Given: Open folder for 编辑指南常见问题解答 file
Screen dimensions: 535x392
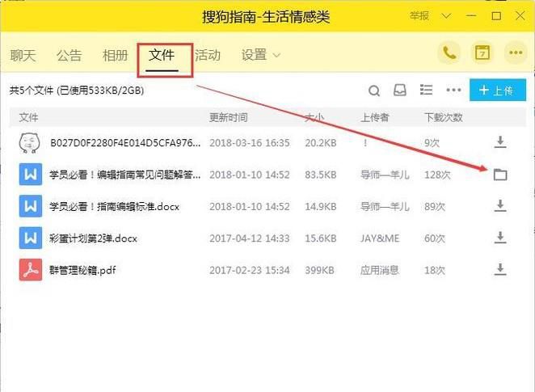Looking at the screenshot, I should [x=500, y=175].
